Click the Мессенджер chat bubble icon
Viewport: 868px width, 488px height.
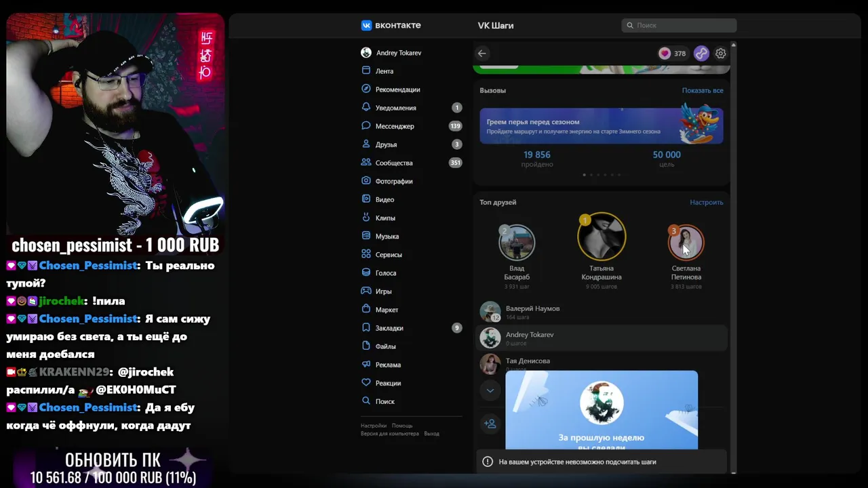[366, 125]
